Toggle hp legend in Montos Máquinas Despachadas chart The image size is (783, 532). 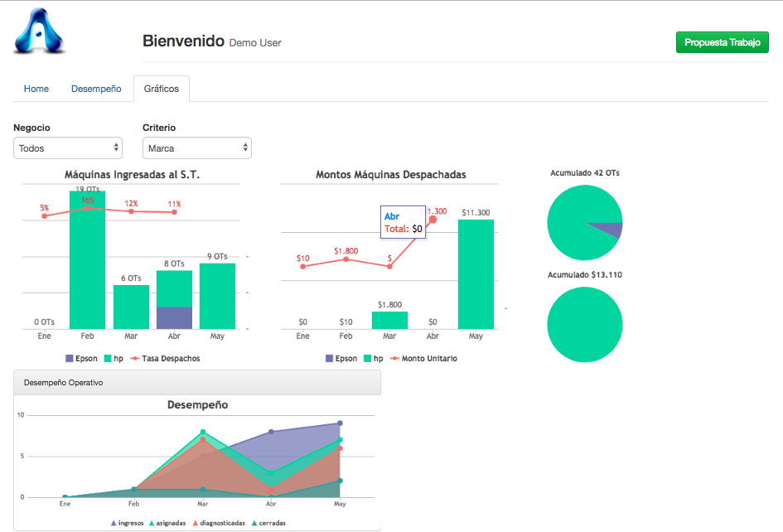click(374, 359)
